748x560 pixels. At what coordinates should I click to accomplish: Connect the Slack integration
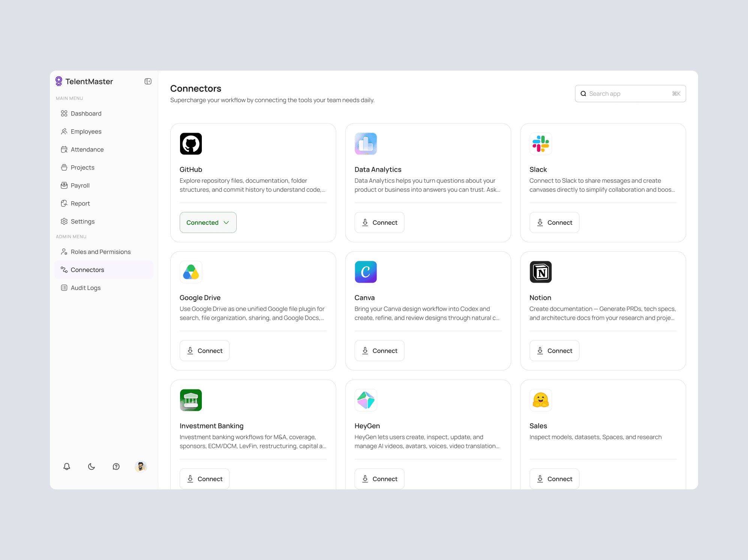[554, 222]
